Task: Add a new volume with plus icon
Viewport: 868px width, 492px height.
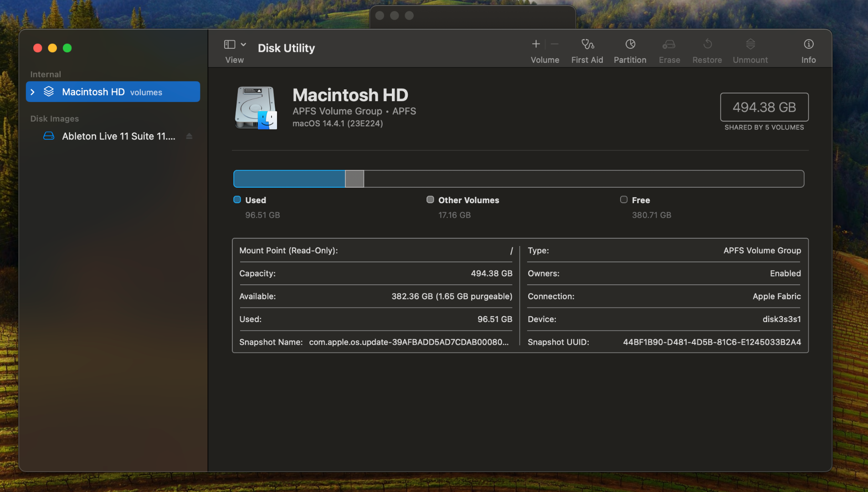Action: (x=536, y=44)
